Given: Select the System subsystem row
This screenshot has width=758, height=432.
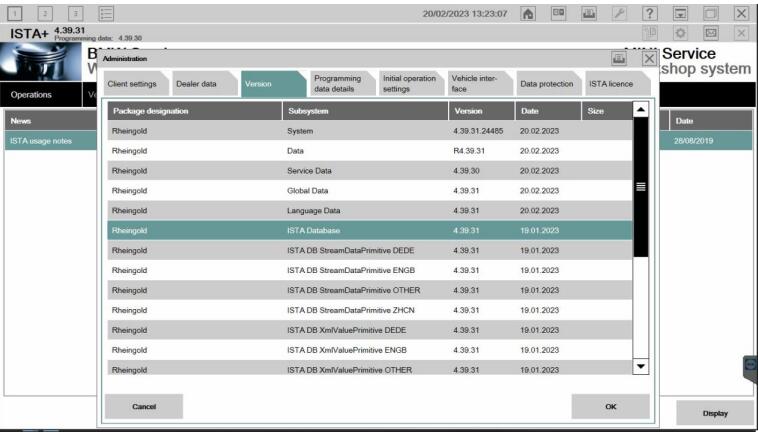Looking at the screenshot, I should pos(370,131).
